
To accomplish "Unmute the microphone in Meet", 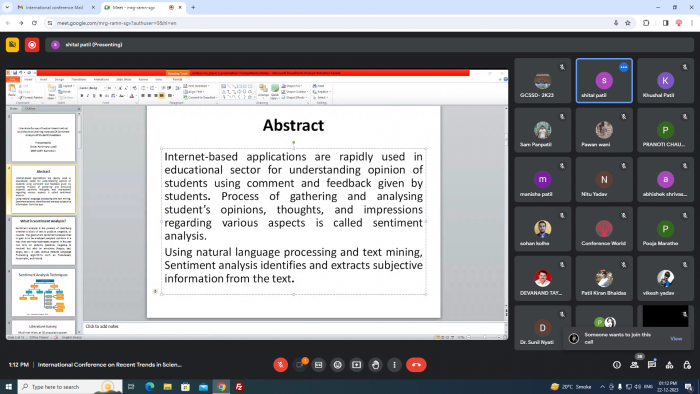I will point(280,365).
